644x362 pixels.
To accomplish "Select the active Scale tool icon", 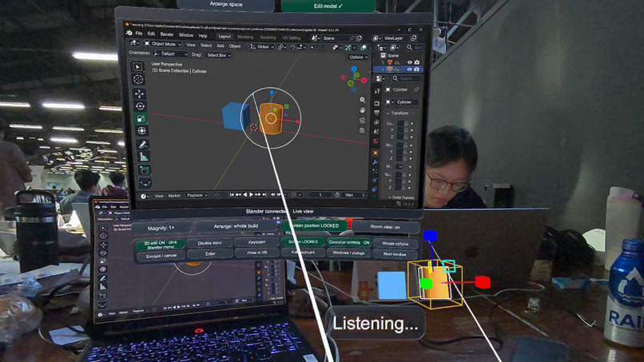I will (x=141, y=119).
